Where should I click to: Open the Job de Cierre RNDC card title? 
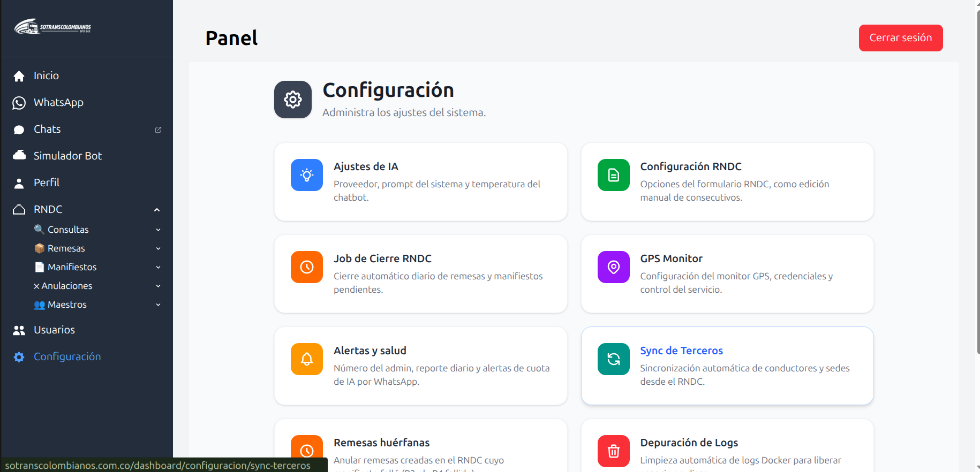382,258
